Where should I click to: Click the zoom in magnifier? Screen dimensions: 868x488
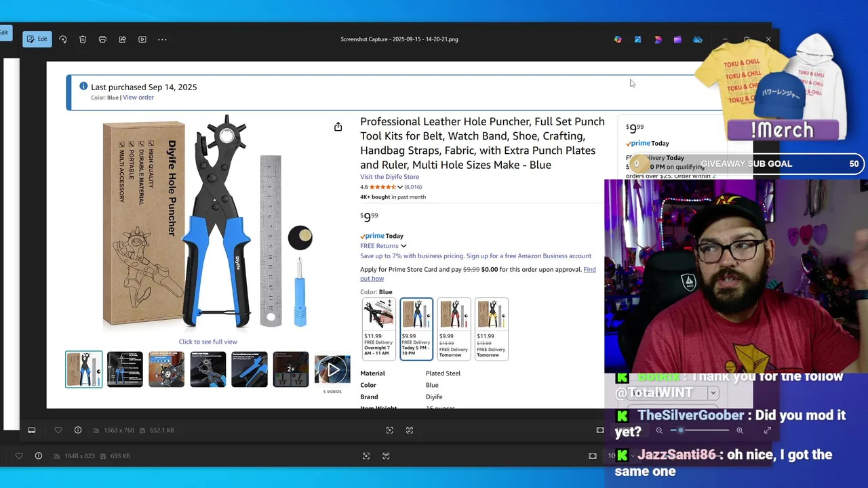740,430
